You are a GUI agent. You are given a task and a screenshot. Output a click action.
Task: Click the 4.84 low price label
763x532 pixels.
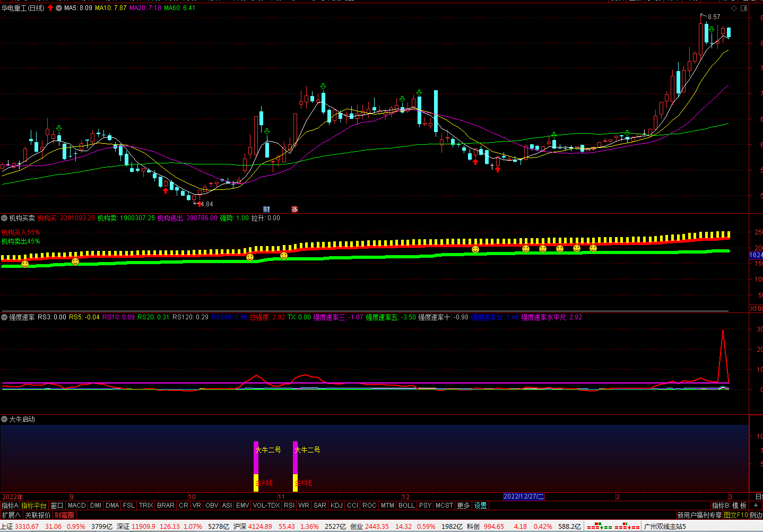point(206,204)
